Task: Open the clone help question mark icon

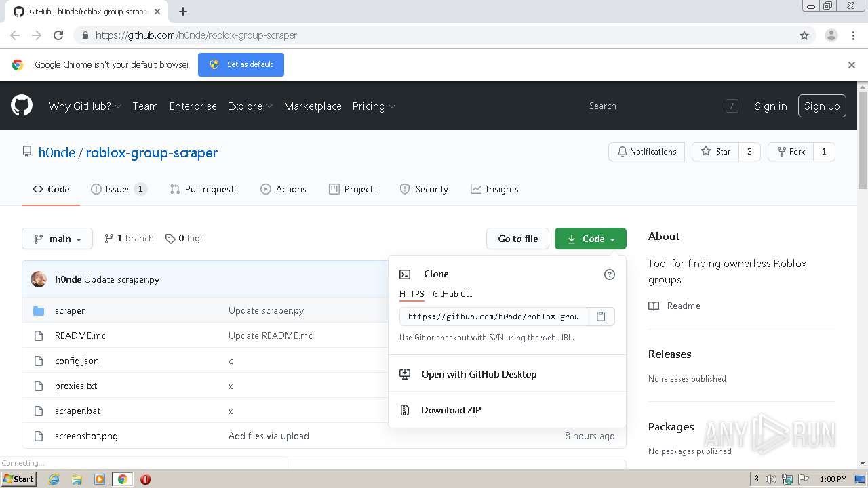Action: click(609, 274)
